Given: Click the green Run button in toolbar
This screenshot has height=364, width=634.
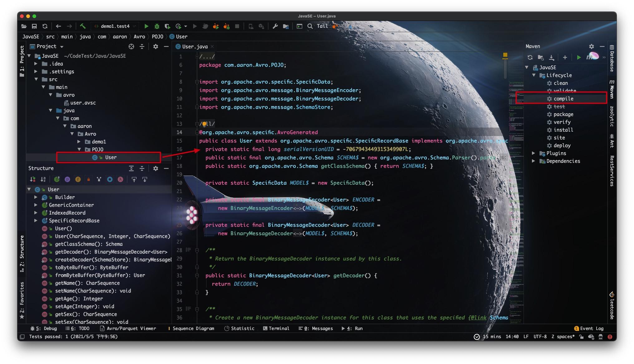Looking at the screenshot, I should click(x=146, y=27).
